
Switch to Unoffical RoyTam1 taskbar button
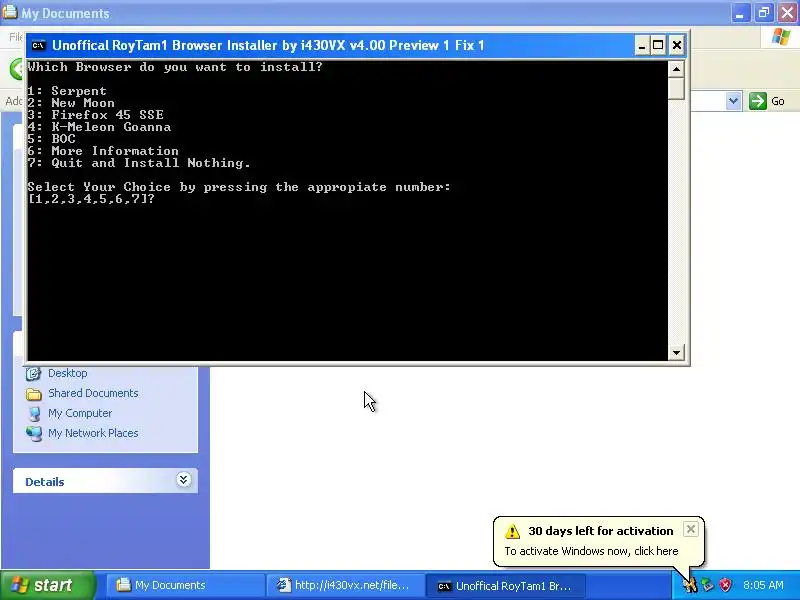[505, 585]
